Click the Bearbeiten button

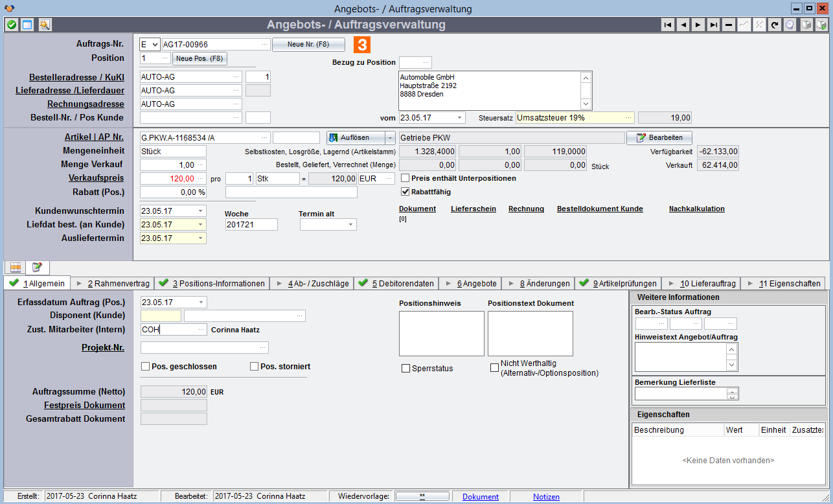pyautogui.click(x=659, y=137)
